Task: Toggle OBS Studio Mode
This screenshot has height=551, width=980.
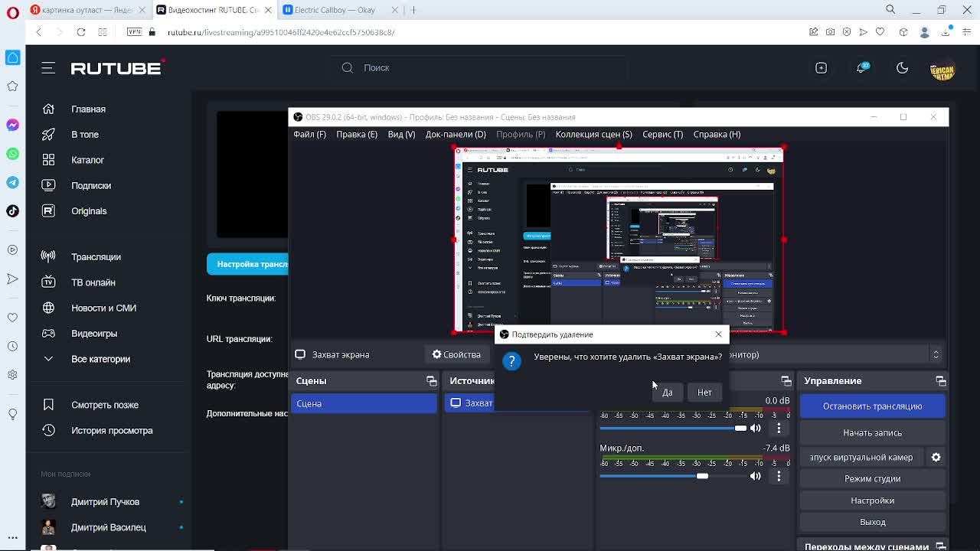Action: 872,478
